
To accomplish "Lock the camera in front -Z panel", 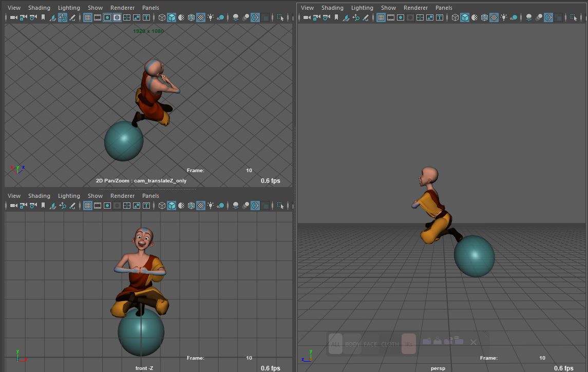I will [x=23, y=206].
